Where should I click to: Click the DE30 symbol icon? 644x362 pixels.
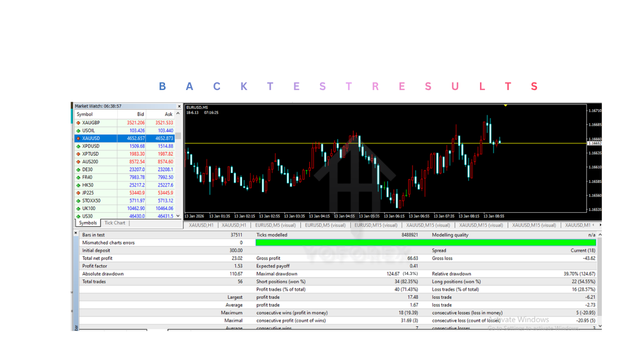pyautogui.click(x=78, y=169)
